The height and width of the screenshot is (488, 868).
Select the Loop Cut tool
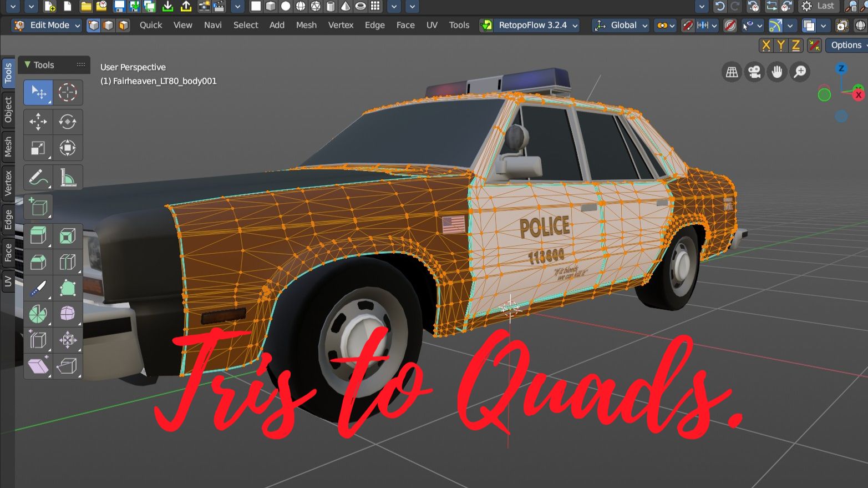click(68, 262)
